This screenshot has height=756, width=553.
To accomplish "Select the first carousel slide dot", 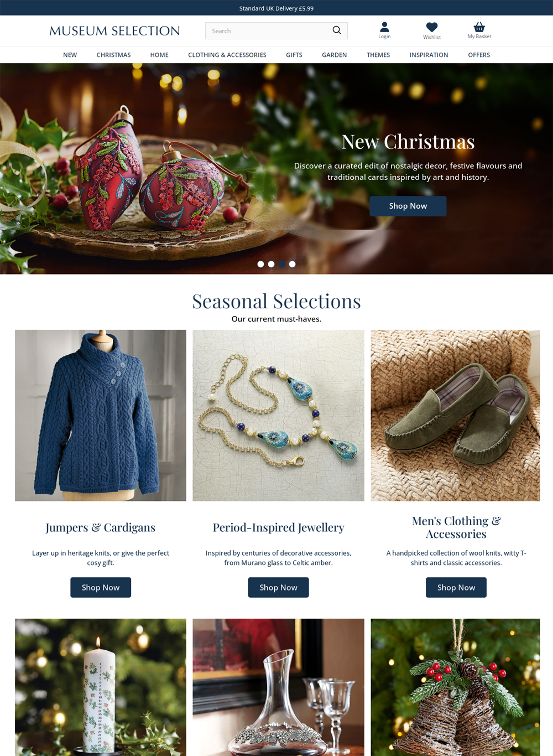I will (260, 264).
